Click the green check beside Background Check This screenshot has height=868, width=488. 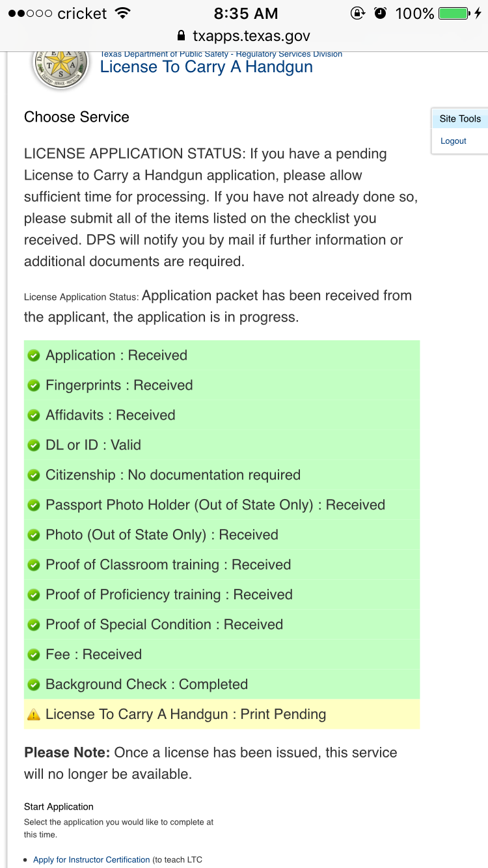[x=34, y=685]
